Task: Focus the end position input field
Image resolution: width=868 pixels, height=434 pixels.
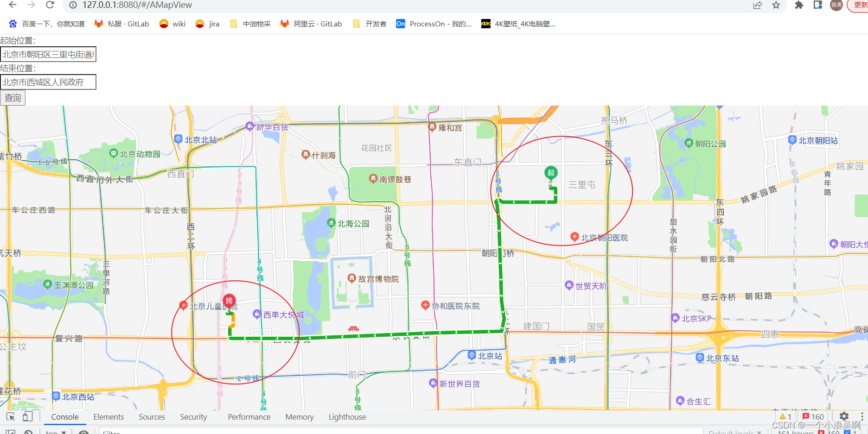Action: (x=48, y=82)
